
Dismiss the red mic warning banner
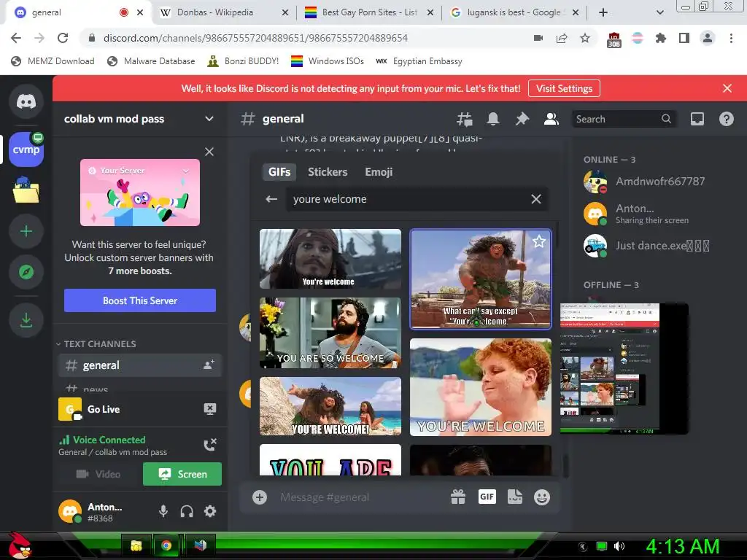(727, 88)
